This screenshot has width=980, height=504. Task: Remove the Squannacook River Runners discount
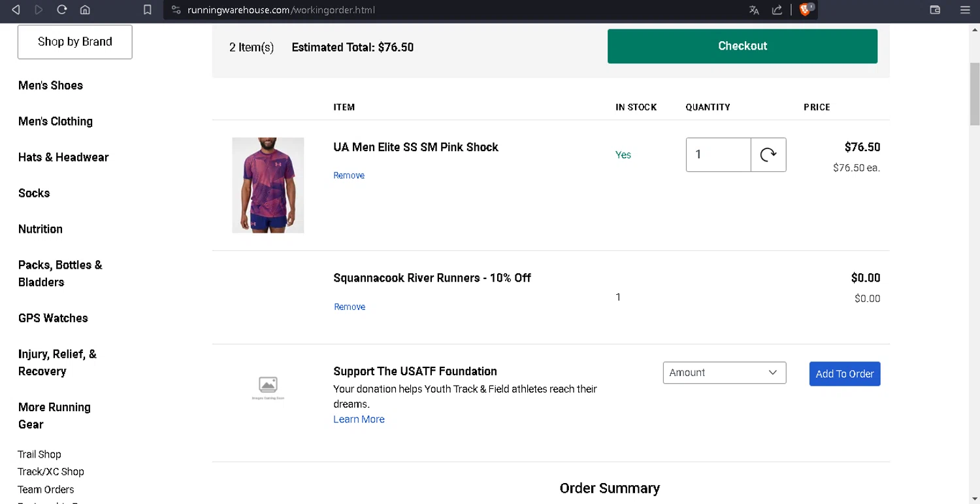[350, 307]
